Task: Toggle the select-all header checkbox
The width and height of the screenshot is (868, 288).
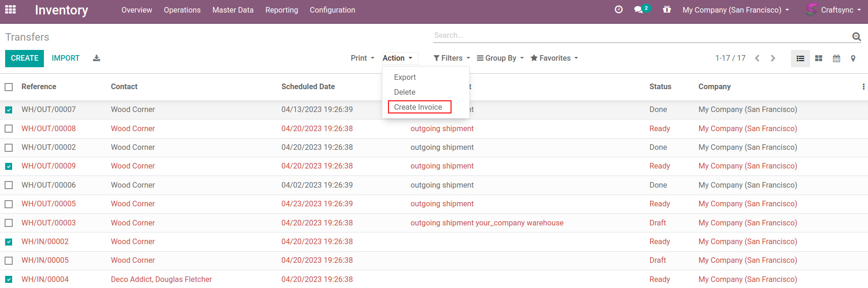Action: [x=9, y=87]
